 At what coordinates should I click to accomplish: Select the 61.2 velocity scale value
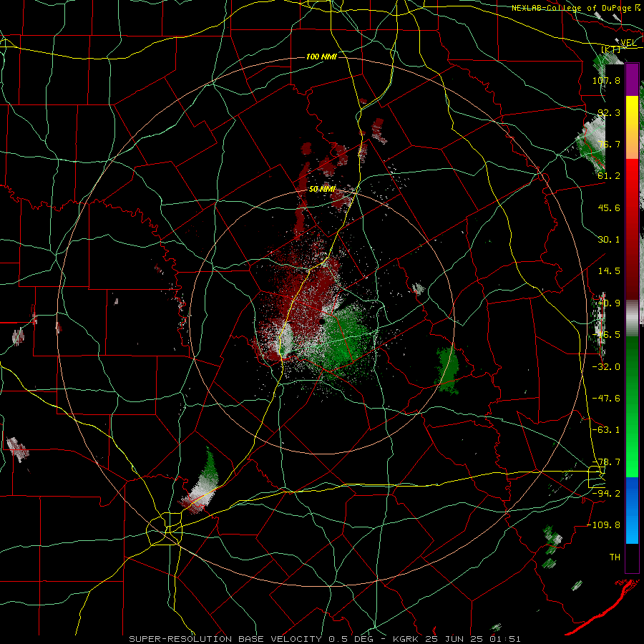(609, 176)
